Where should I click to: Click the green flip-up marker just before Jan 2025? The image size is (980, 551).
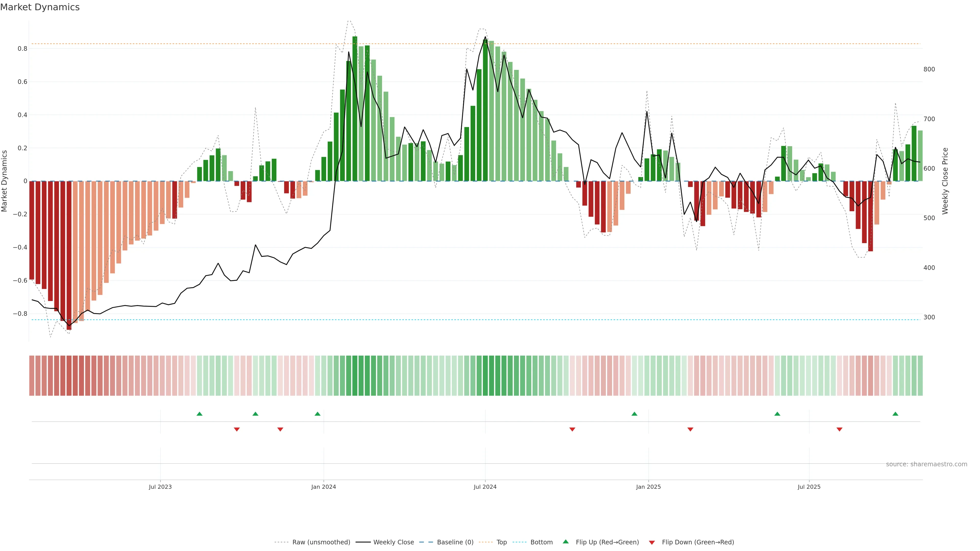[x=634, y=414]
